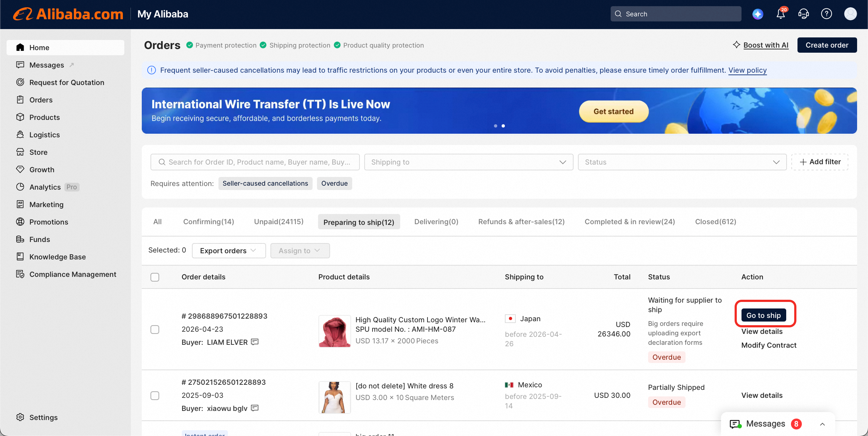868x436 pixels.
Task: Click the Orders clipboard icon in sidebar
Action: click(20, 100)
